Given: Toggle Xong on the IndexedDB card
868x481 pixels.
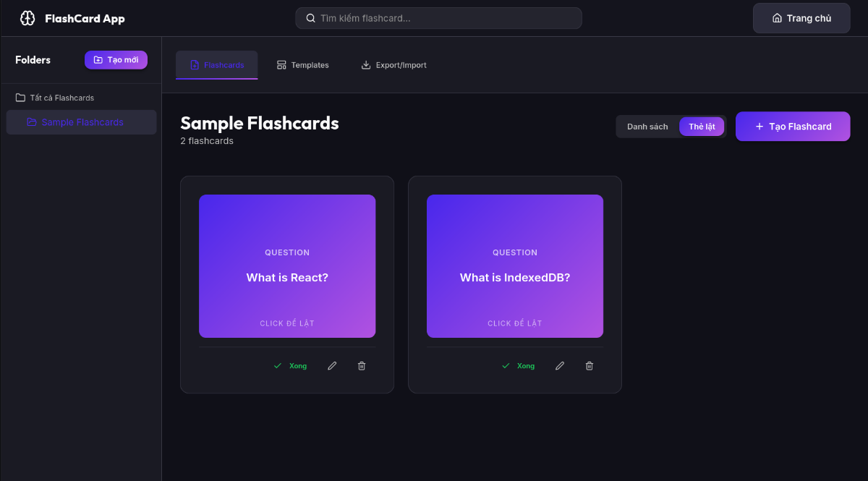Looking at the screenshot, I should point(519,365).
